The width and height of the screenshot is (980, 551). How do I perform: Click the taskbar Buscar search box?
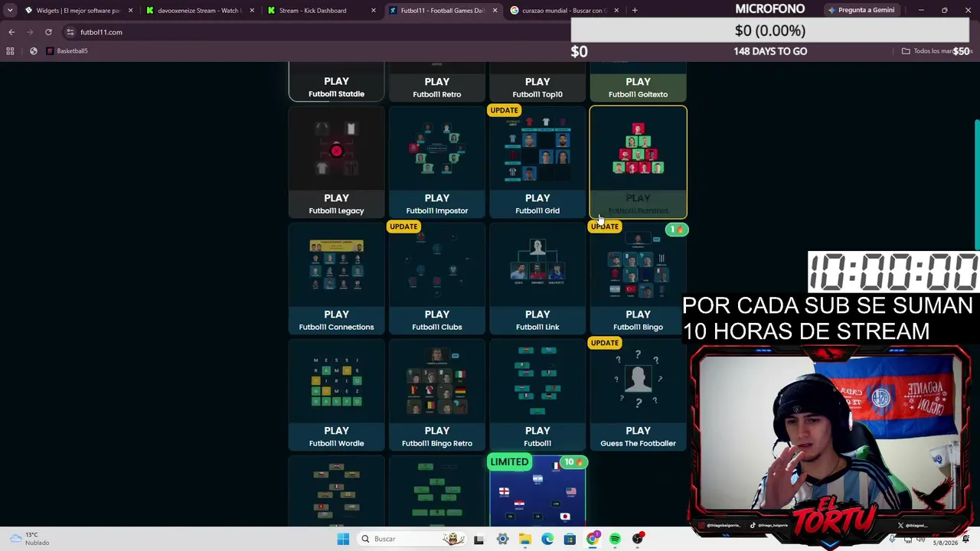pyautogui.click(x=413, y=539)
